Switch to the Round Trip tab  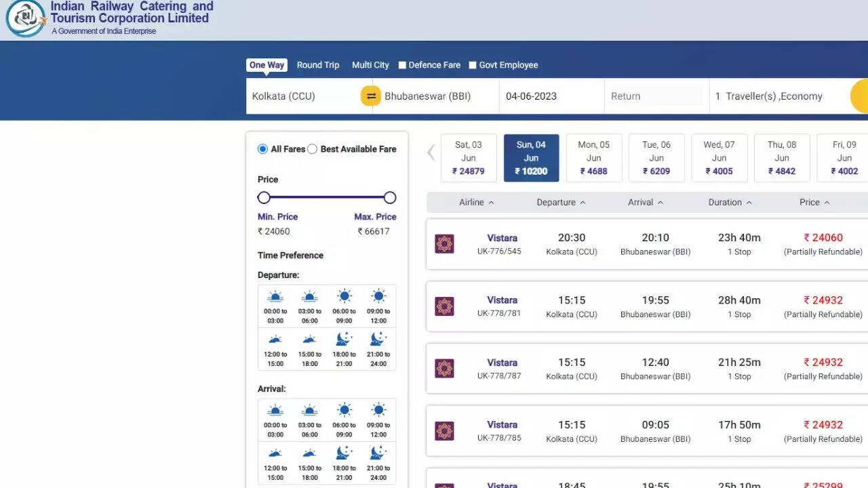point(318,65)
